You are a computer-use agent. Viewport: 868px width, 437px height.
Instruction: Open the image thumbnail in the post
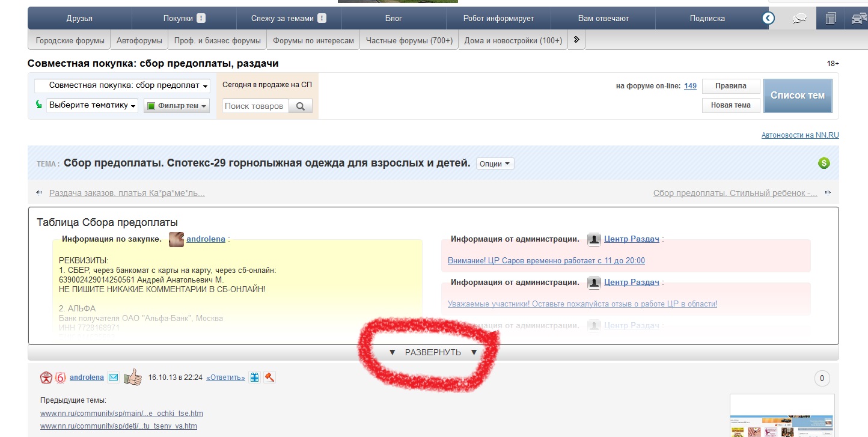point(782,415)
